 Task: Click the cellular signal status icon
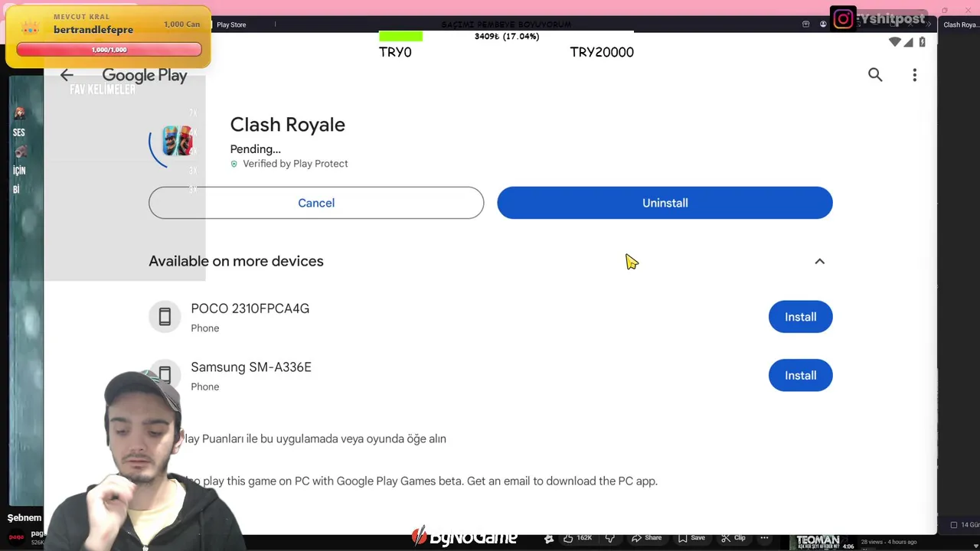tap(909, 42)
